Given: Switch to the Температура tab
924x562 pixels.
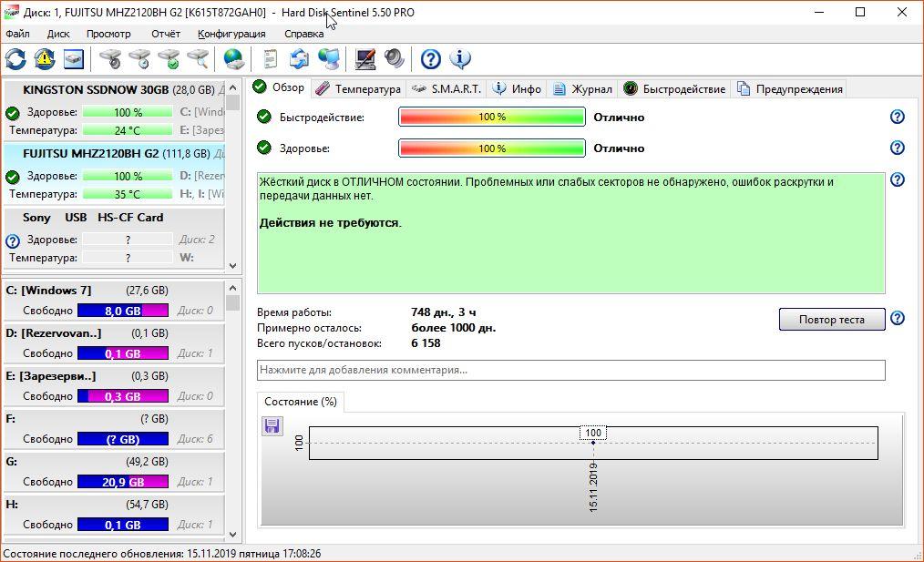Looking at the screenshot, I should coord(358,89).
